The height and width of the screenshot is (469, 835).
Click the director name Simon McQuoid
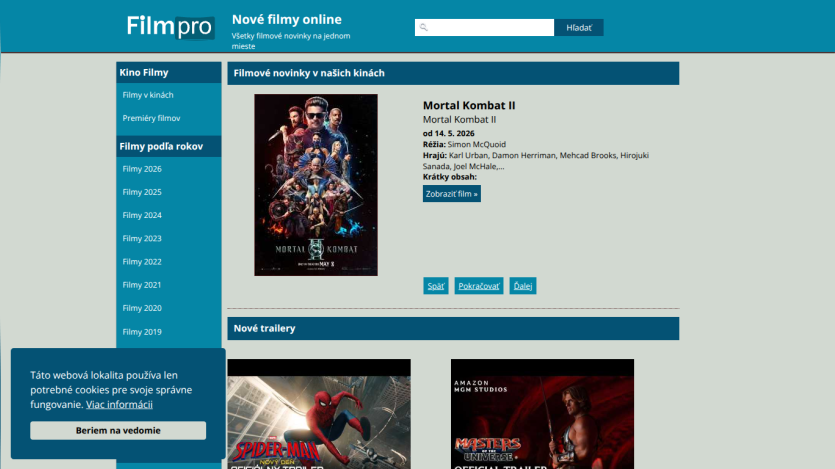coord(477,144)
